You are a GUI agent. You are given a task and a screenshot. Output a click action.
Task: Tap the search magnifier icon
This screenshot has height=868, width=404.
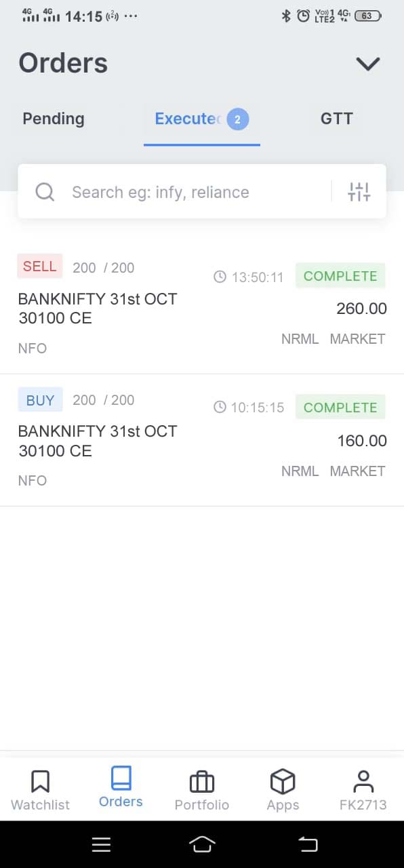(x=45, y=192)
